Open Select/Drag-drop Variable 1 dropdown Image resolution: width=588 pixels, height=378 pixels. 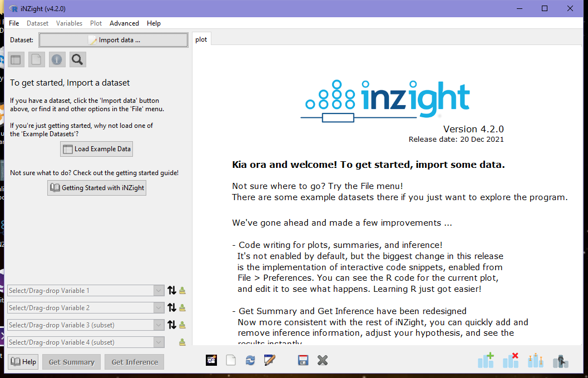click(x=159, y=290)
